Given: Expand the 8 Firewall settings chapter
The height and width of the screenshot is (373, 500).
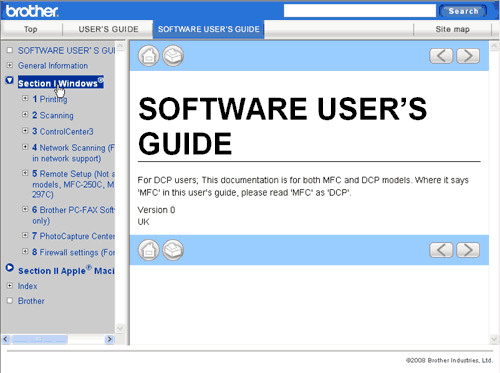Looking at the screenshot, I should [25, 251].
